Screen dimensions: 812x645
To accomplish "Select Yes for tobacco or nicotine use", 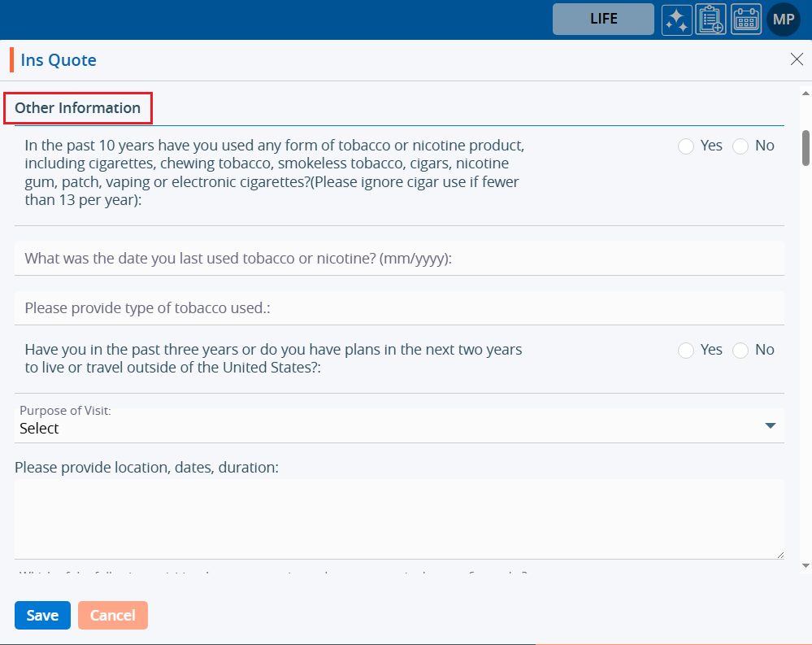I will point(686,146).
